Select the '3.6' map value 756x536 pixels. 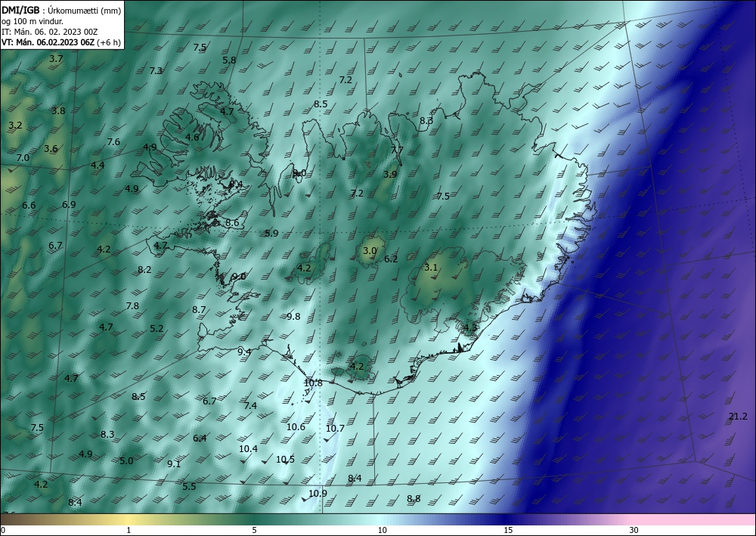[51, 148]
